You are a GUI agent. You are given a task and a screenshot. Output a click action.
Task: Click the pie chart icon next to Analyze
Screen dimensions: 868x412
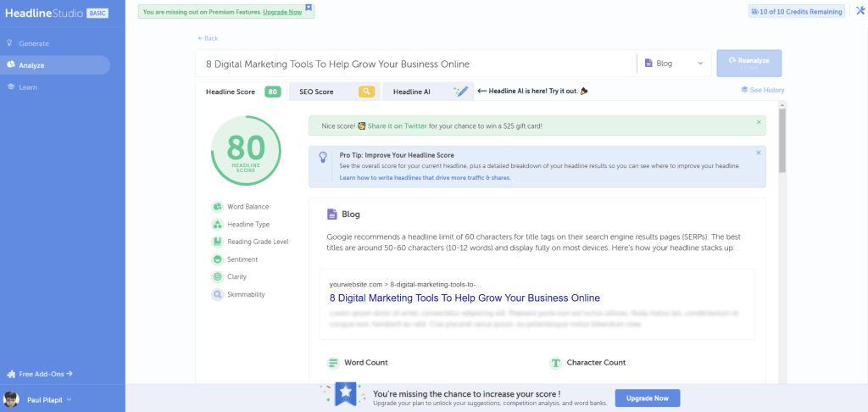(10, 65)
